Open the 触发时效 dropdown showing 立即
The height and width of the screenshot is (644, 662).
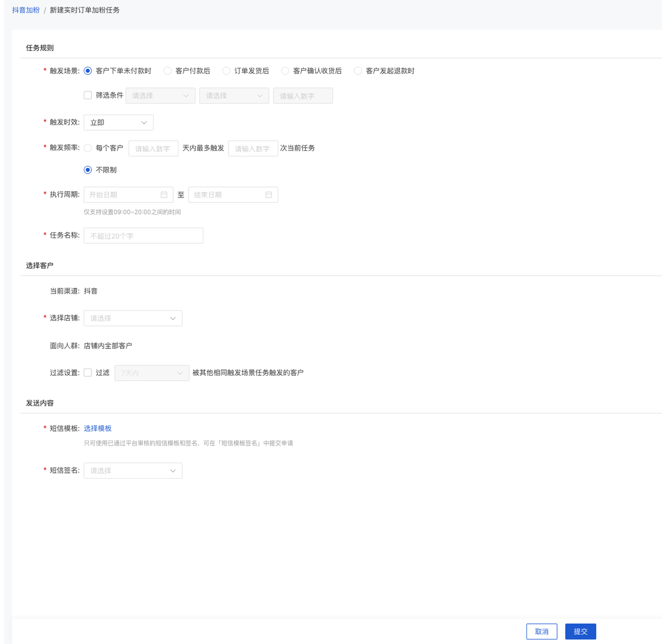pyautogui.click(x=118, y=122)
